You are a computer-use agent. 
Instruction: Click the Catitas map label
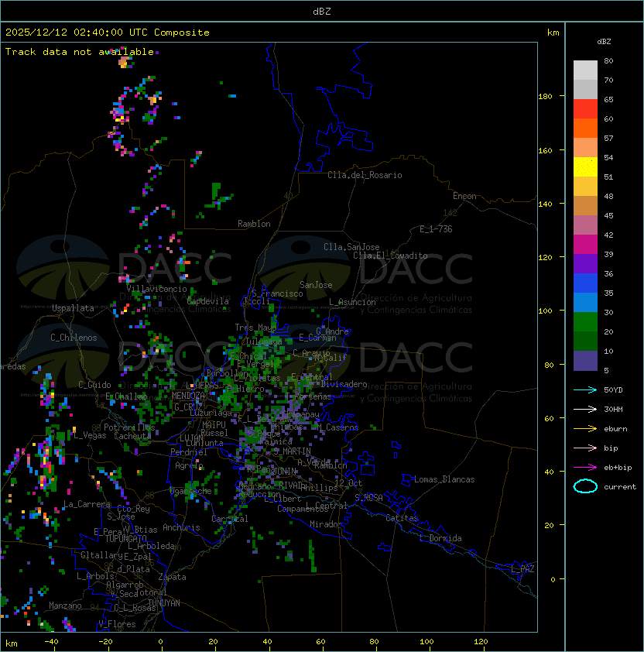coord(402,518)
